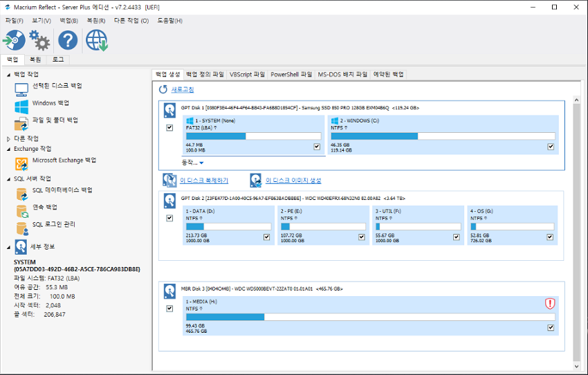588x375 pixels.
Task: Click the Microsoft Exchange 백업 icon
Action: (x=21, y=164)
